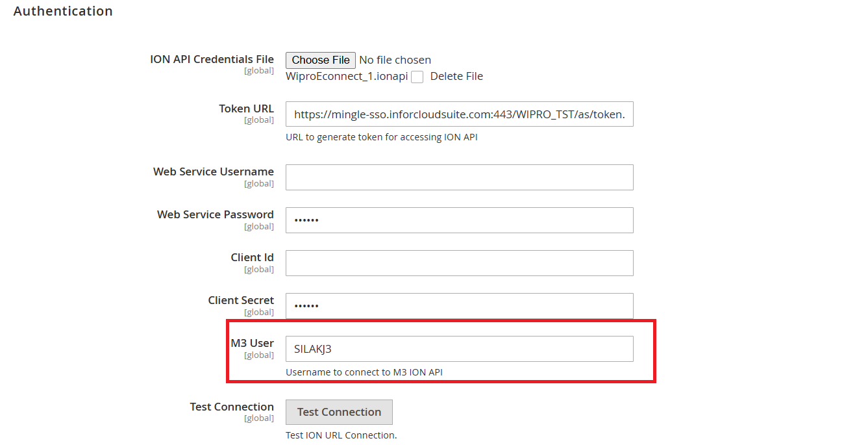Click the Web Service Password field
The image size is (868, 445).
pos(459,220)
